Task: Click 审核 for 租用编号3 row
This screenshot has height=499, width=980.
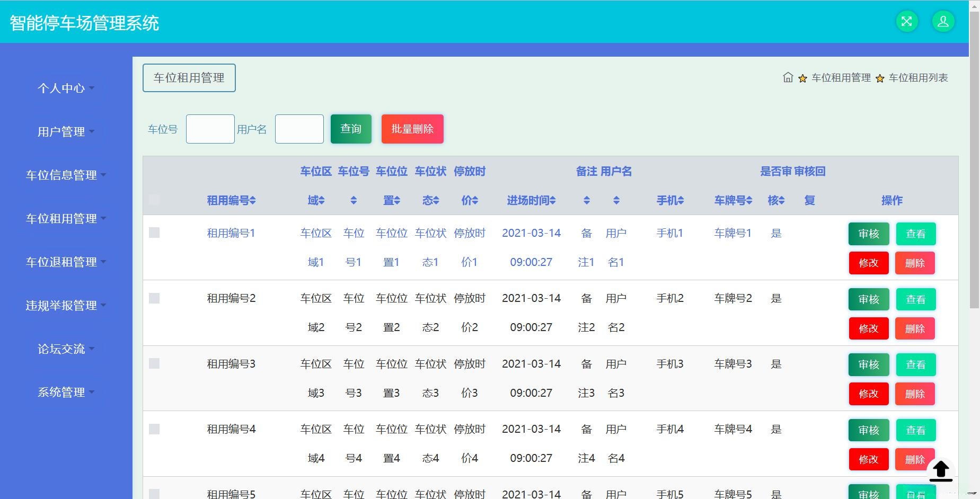Action: click(869, 364)
